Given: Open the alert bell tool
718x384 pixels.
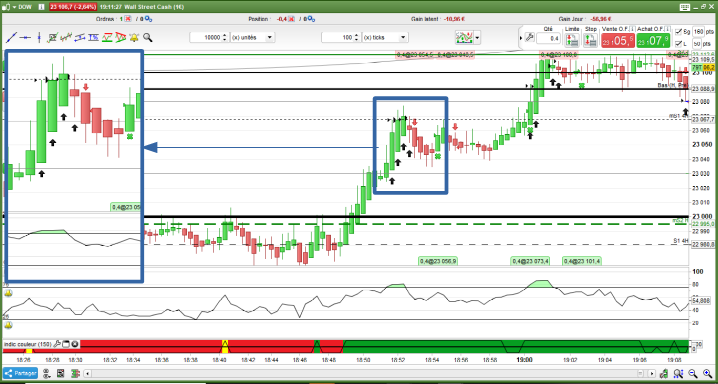Looking at the screenshot, I should click(134, 38).
